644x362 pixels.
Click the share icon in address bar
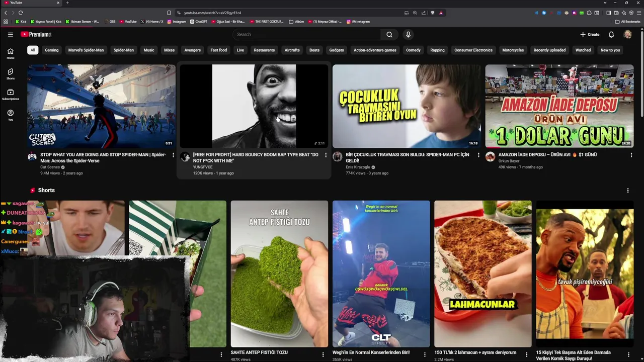[424, 13]
